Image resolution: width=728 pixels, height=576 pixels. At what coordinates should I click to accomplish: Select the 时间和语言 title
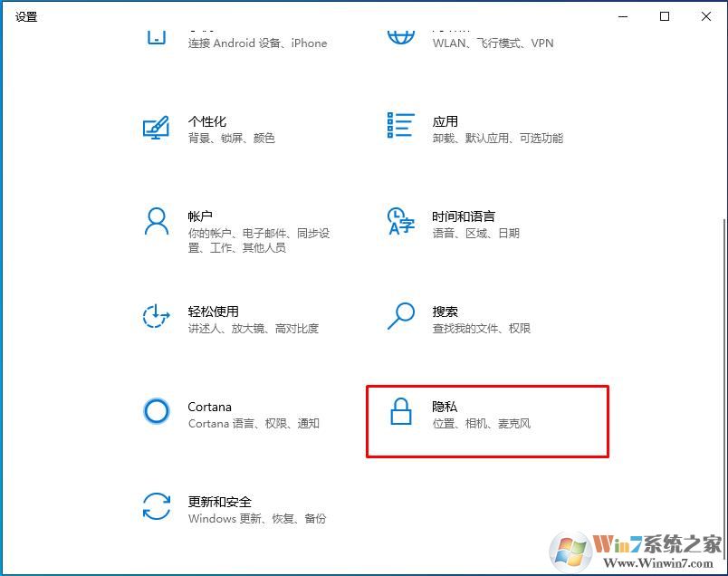(x=464, y=216)
